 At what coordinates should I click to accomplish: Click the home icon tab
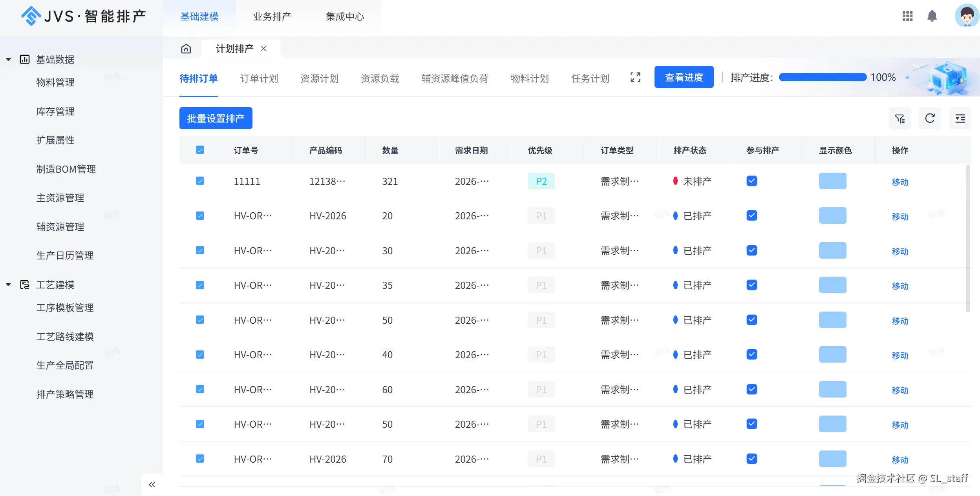coord(186,49)
